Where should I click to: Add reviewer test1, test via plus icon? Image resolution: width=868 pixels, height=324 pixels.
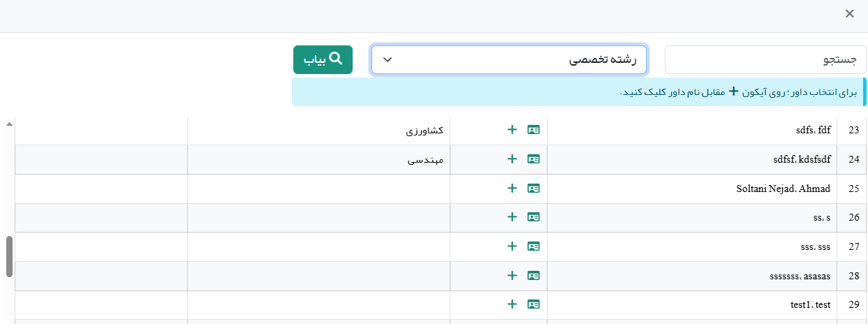tap(512, 304)
